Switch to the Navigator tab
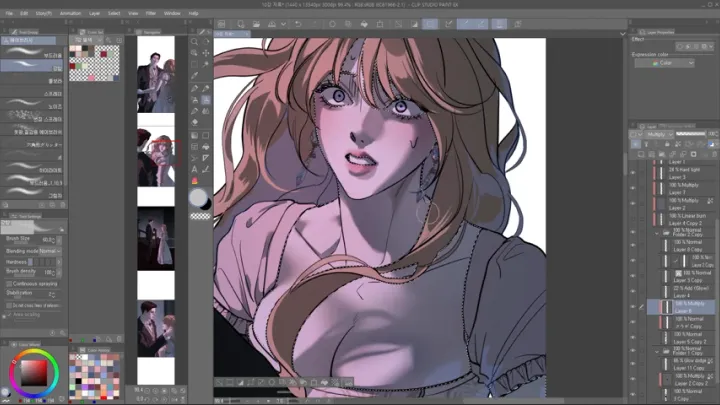 149,32
